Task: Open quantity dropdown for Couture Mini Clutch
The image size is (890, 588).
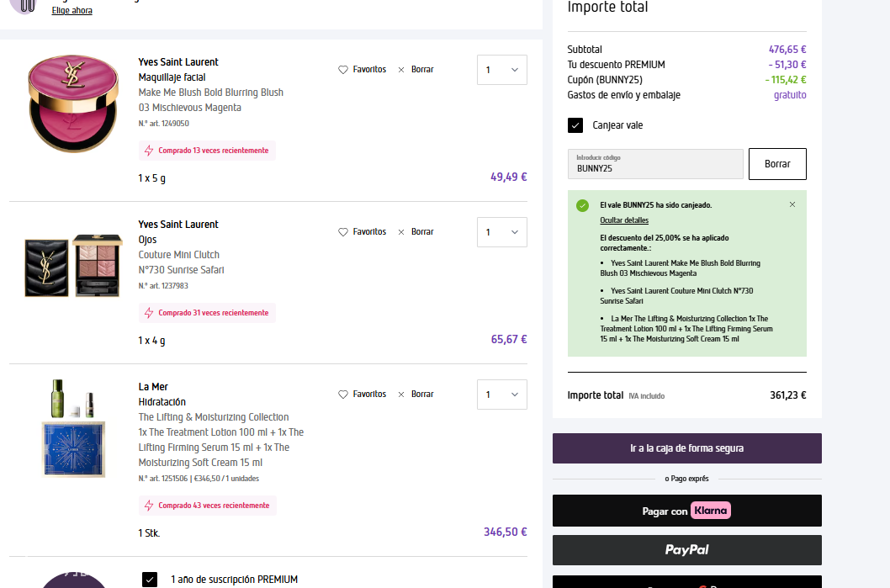Action: click(502, 232)
